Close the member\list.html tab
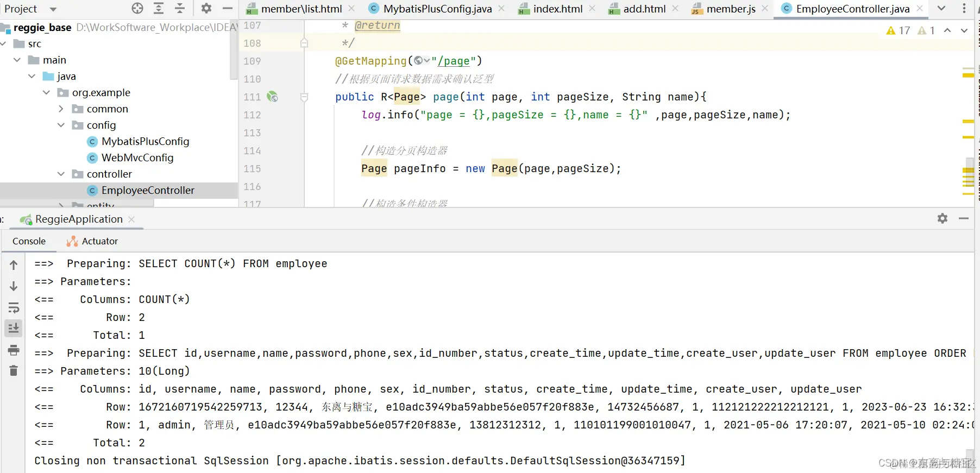Screen dimensions: 980x473 pyautogui.click(x=351, y=9)
